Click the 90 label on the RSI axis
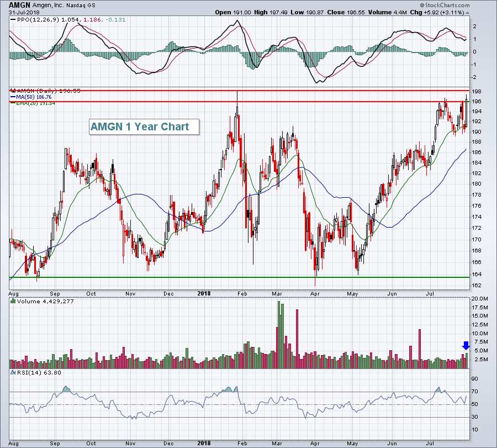Image resolution: width=497 pixels, height=448 pixels. 475,379
